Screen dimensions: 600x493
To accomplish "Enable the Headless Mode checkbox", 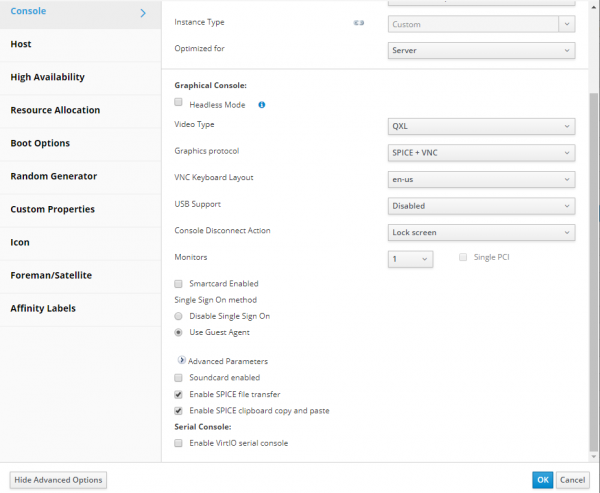I will [179, 103].
